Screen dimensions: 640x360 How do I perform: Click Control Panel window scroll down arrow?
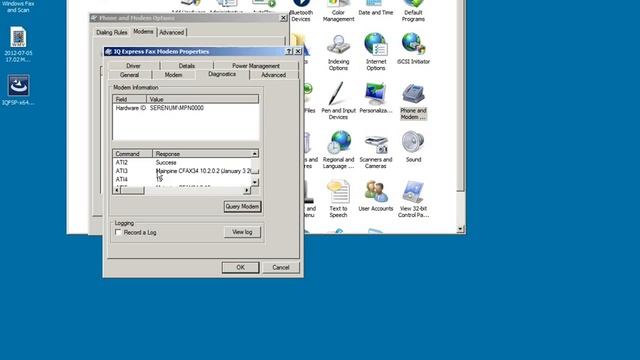(x=460, y=229)
